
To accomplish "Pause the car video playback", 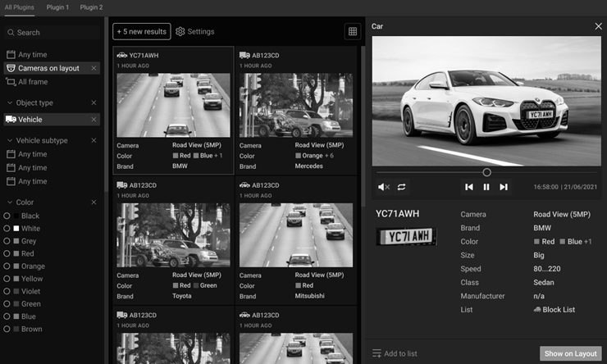I will [x=486, y=187].
